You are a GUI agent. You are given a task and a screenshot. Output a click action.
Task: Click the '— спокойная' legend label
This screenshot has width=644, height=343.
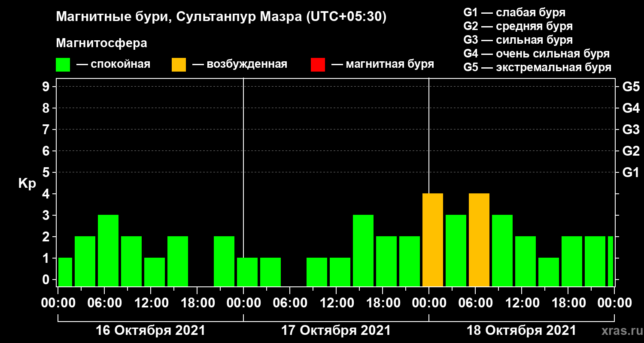point(113,64)
